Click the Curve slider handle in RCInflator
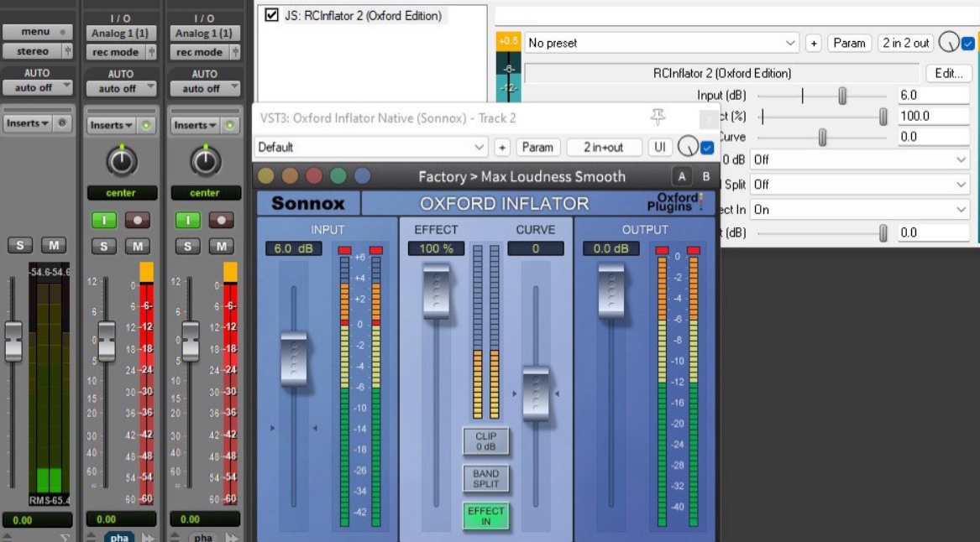The height and width of the screenshot is (542, 980). click(x=822, y=138)
